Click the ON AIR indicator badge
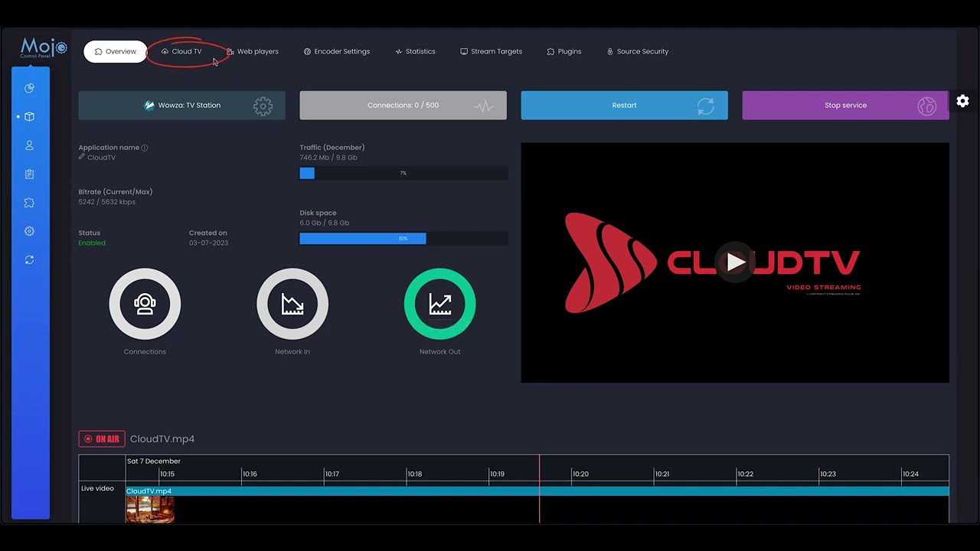 point(102,439)
